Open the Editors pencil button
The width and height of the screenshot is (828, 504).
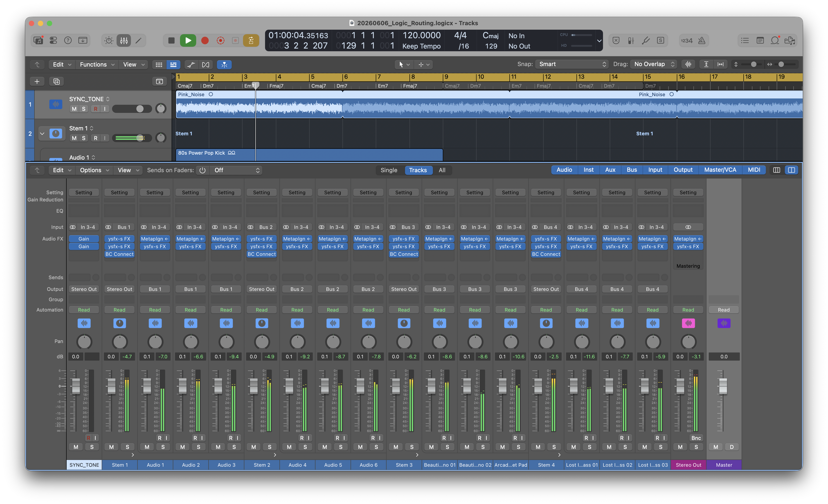click(x=138, y=41)
